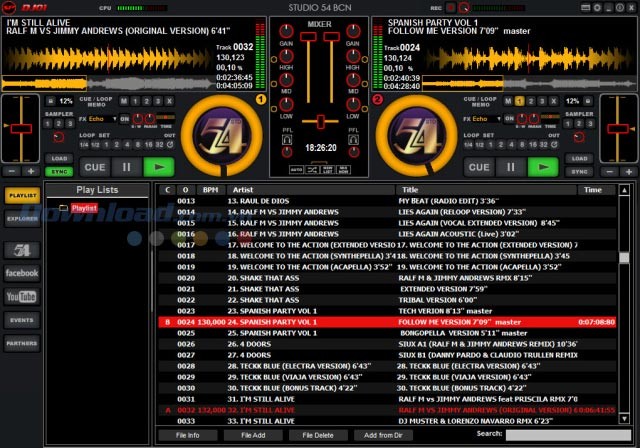The image size is (640, 448).
Task: Clear deck 1 cue memo with X button
Action: [x=169, y=101]
